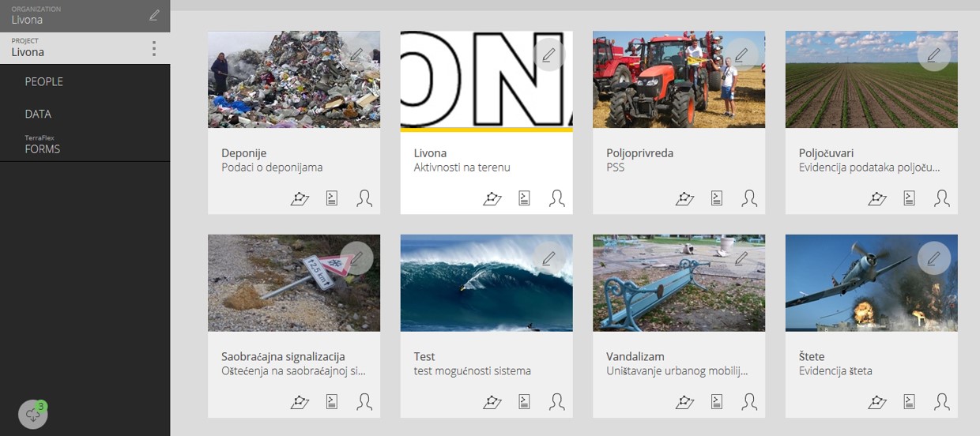This screenshot has height=436, width=980.
Task: Open the Vandalizam project title
Action: tap(635, 357)
